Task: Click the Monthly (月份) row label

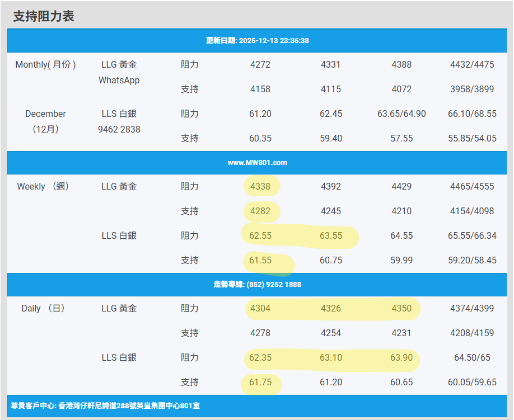Action: (45, 65)
